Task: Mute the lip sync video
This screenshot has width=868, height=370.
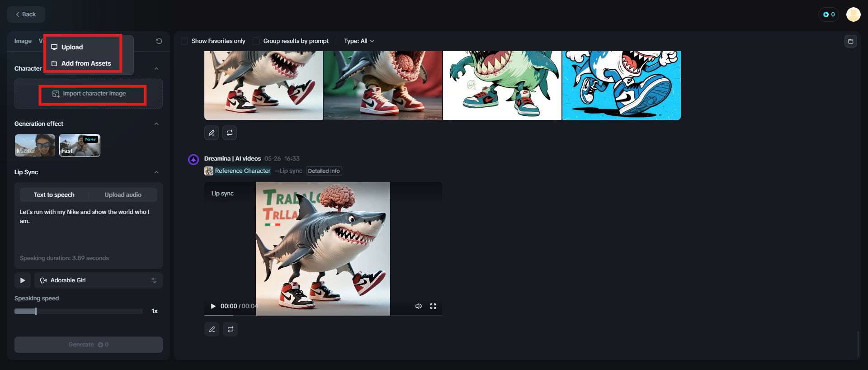Action: coord(419,306)
